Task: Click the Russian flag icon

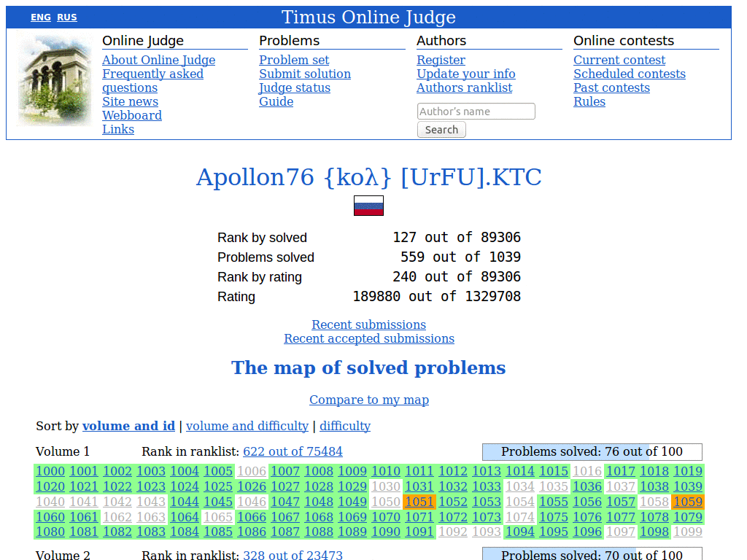Action: [368, 206]
